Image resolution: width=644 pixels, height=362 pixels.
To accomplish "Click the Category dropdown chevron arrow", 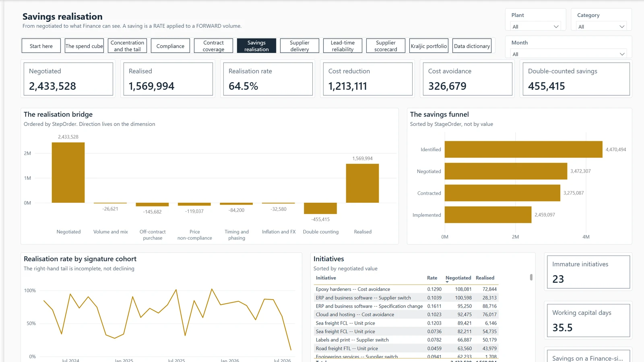I will [621, 27].
